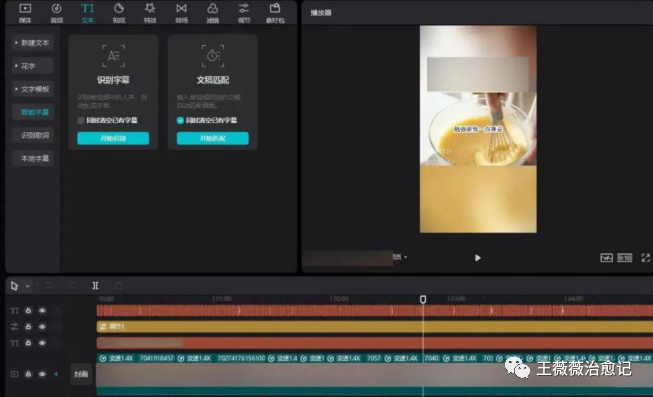The image size is (653, 397).
Task: Open the 素材包 material pack tab
Action: pyautogui.click(x=275, y=12)
